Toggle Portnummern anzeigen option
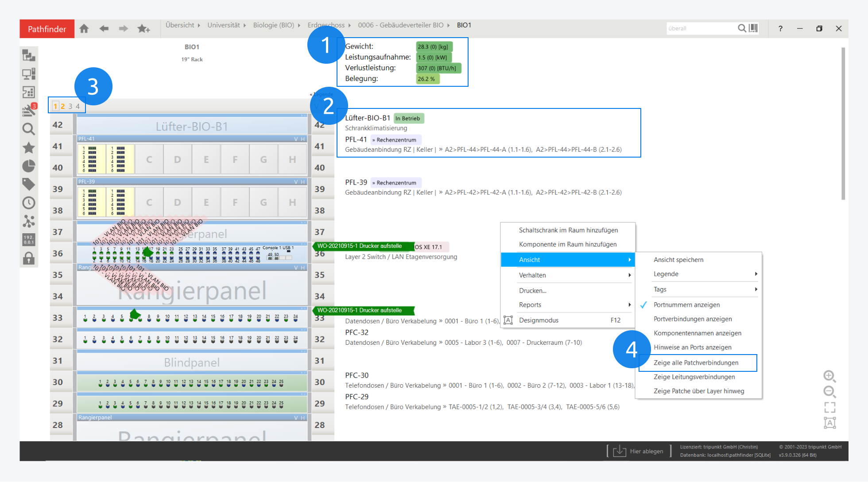 [x=686, y=305]
